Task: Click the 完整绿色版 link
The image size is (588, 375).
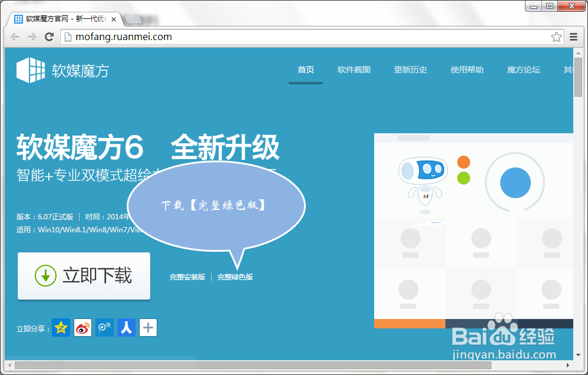Action: (x=235, y=277)
